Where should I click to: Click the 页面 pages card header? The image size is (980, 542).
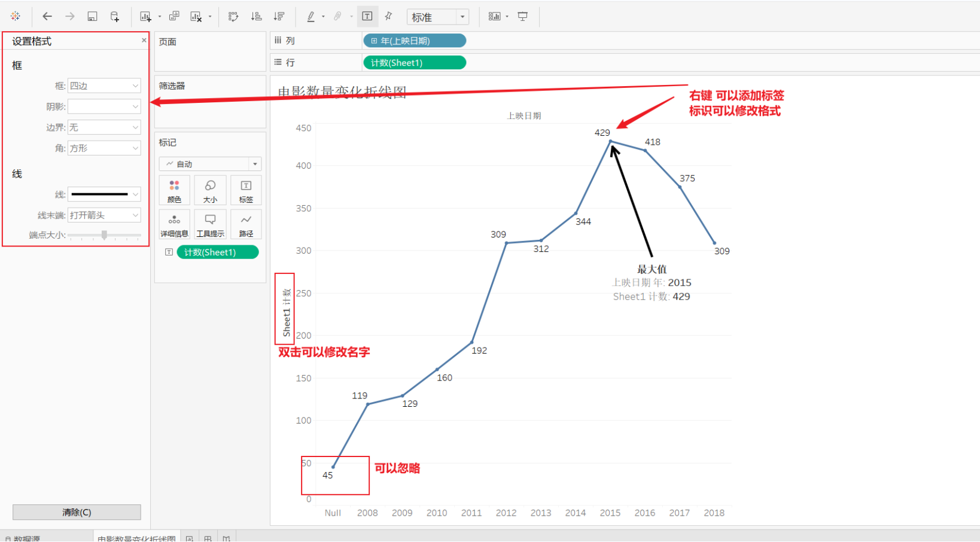(168, 41)
